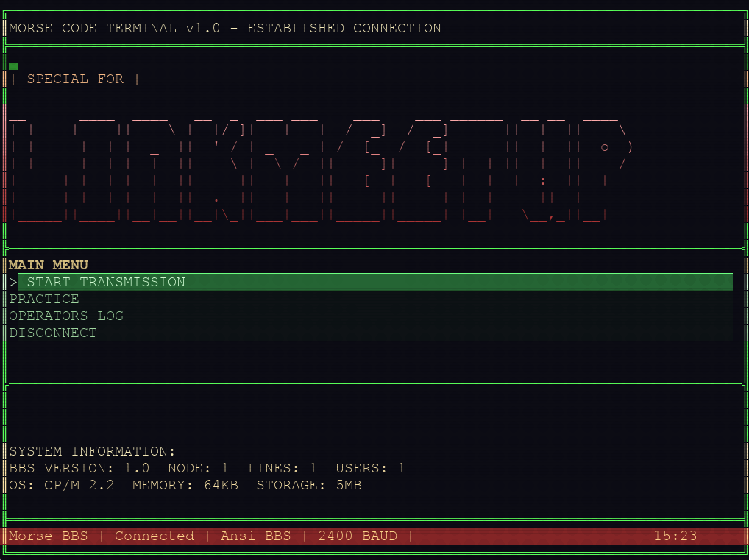Image resolution: width=749 pixels, height=560 pixels.
Task: Click the NODE: 1 indicator
Action: (x=198, y=469)
